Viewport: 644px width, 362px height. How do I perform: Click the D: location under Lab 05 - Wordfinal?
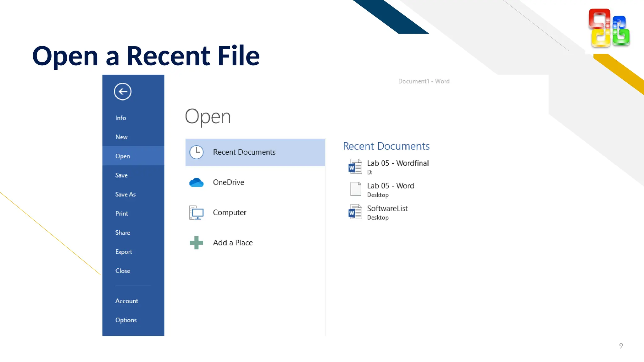[x=370, y=172]
